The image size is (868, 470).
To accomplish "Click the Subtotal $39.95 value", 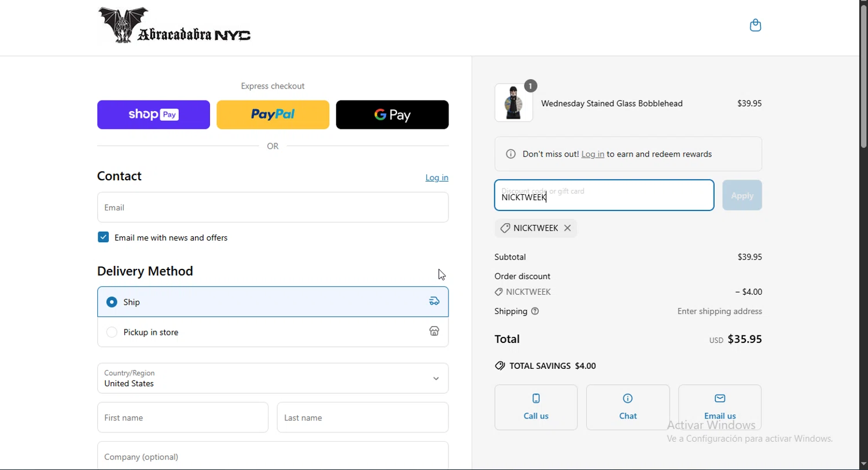I will (x=749, y=257).
